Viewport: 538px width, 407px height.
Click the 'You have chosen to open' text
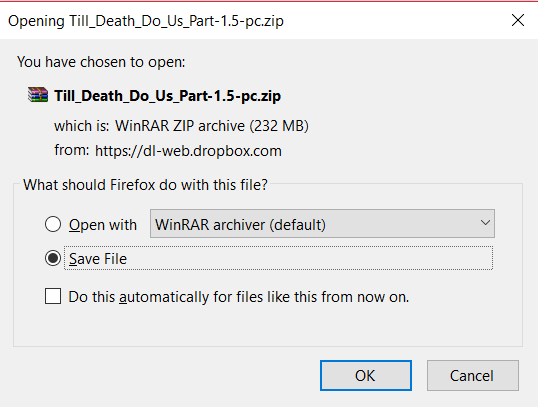coord(101,62)
